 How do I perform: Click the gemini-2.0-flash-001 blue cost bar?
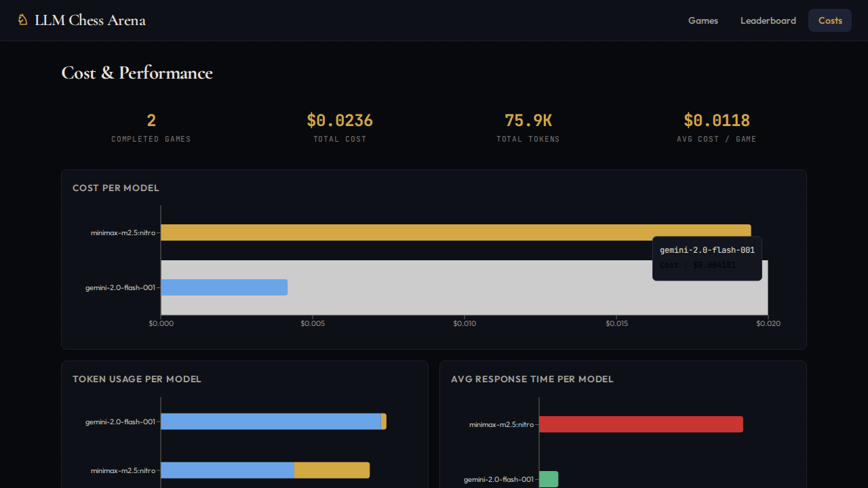pyautogui.click(x=224, y=287)
